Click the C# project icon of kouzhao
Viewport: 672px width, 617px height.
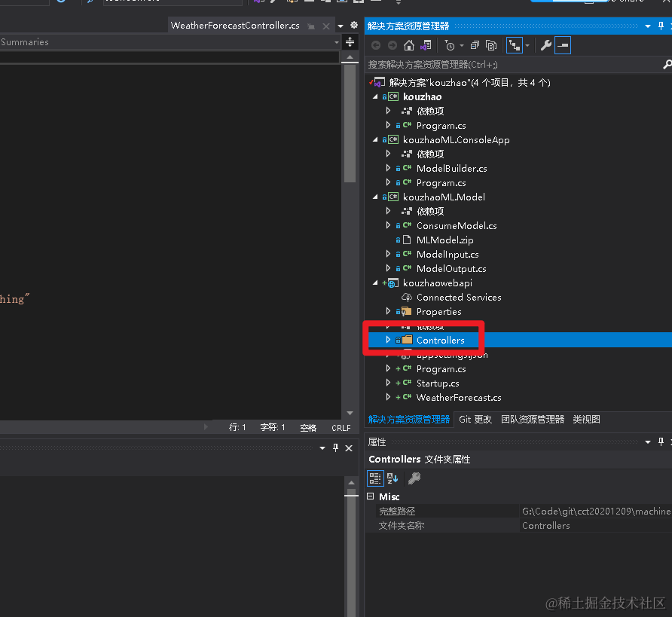393,97
